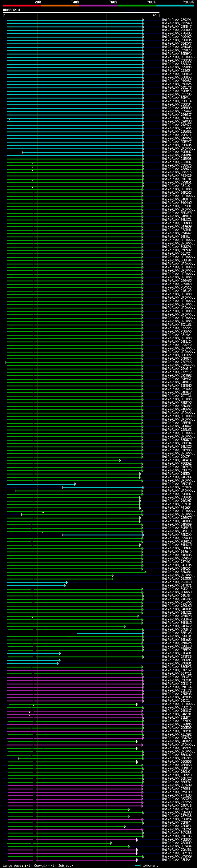Viewport: 197px width, 868px height.
Task: Click hit label UniRef100_A9UMM7
Action: pyautogui.click(x=177, y=494)
